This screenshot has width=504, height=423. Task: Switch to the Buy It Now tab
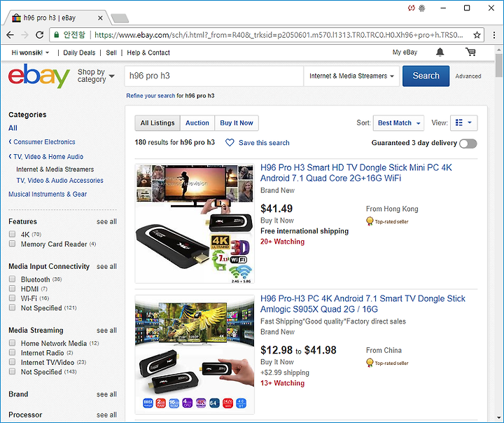(237, 123)
